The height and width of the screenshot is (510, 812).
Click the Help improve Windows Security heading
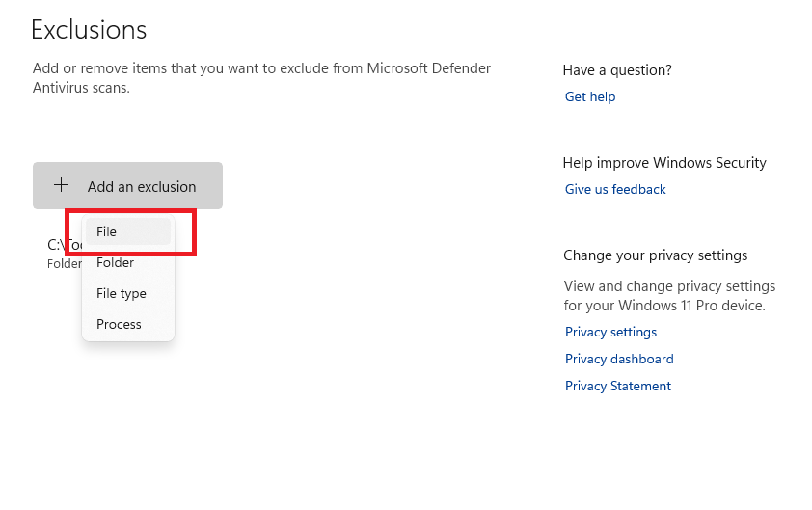[x=664, y=162]
